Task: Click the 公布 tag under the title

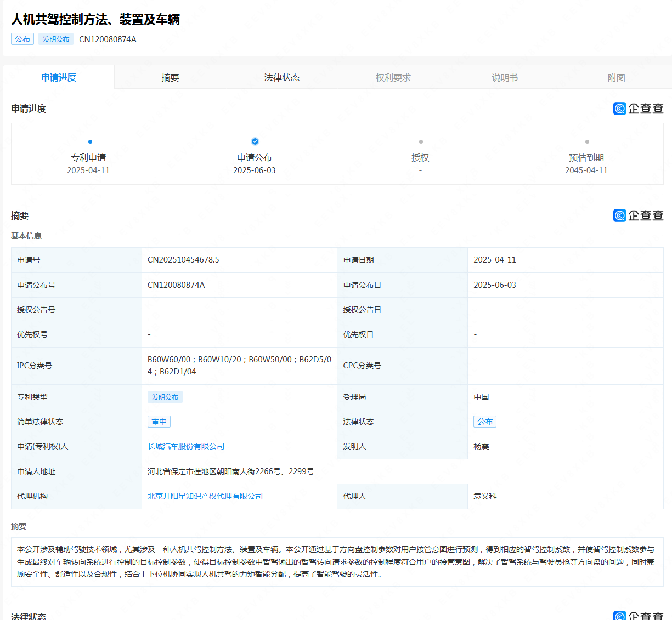Action: [22, 39]
